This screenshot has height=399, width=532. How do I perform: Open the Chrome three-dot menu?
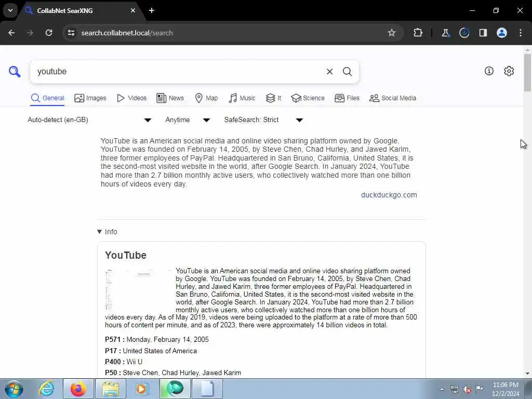tap(521, 33)
